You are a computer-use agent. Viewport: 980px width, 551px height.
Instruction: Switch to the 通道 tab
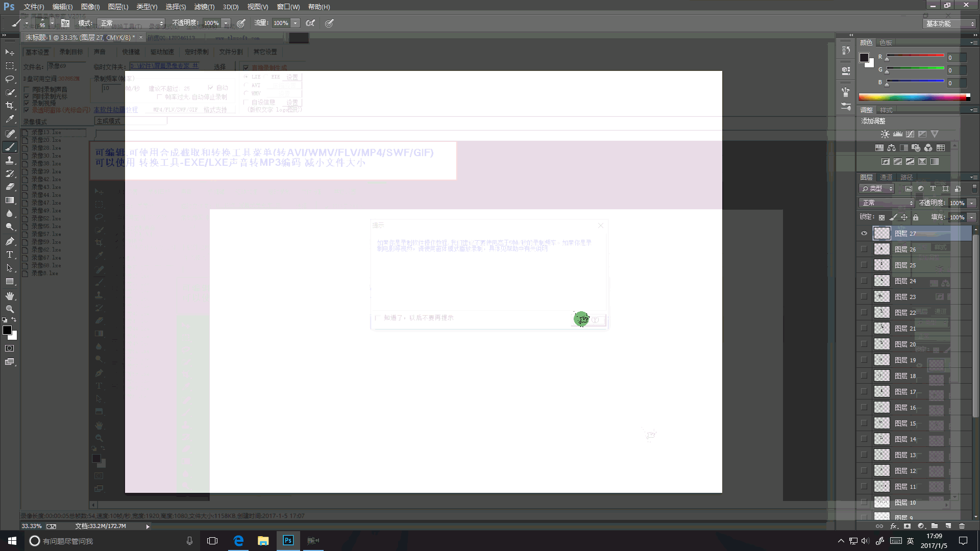click(886, 177)
